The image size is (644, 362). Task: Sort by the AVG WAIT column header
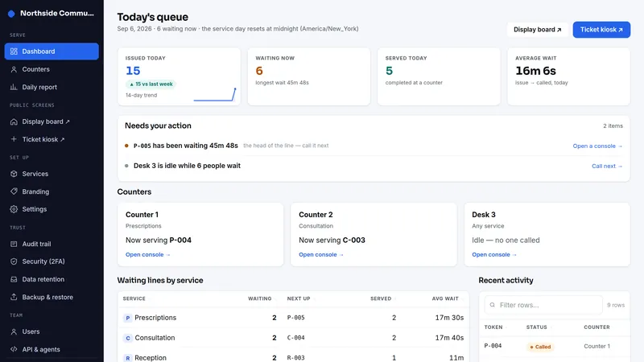pos(445,298)
